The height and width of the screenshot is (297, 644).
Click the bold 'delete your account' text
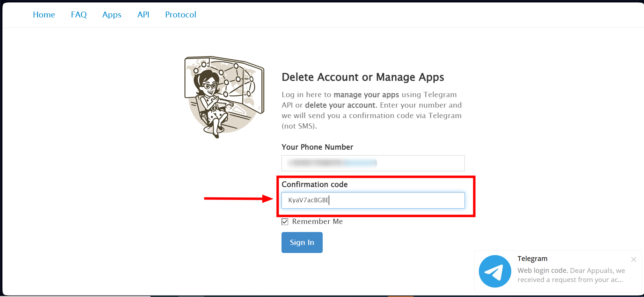coord(340,105)
